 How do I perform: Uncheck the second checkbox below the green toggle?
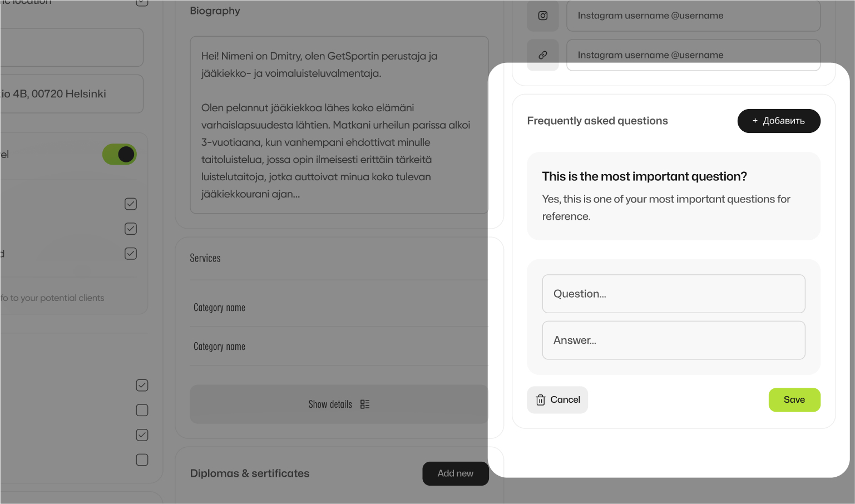pyautogui.click(x=131, y=229)
